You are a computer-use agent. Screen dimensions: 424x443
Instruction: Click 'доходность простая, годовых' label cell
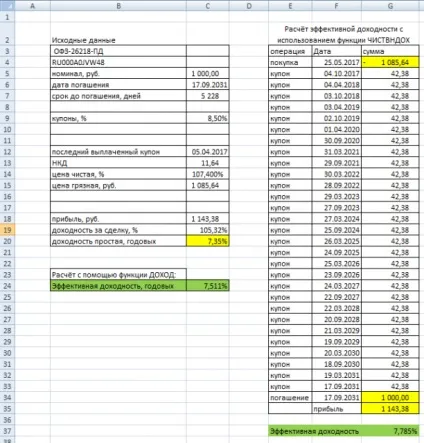(x=118, y=241)
